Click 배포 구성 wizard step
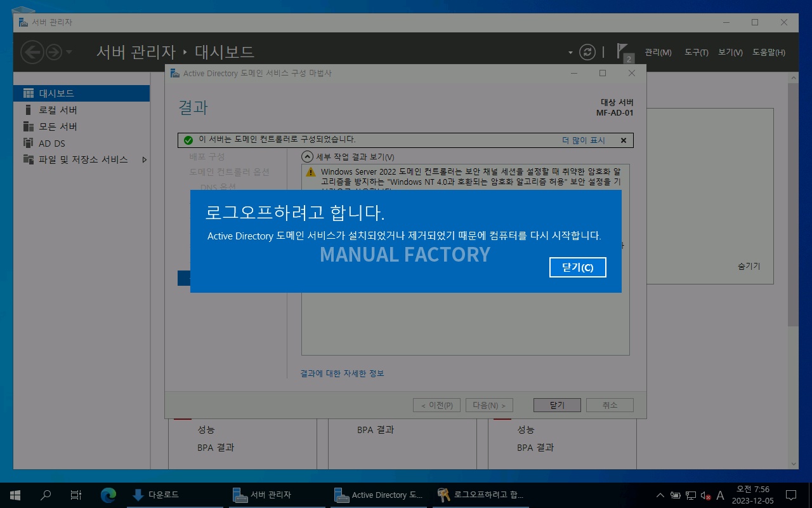Screen dimensions: 812x508 pyautogui.click(x=207, y=156)
